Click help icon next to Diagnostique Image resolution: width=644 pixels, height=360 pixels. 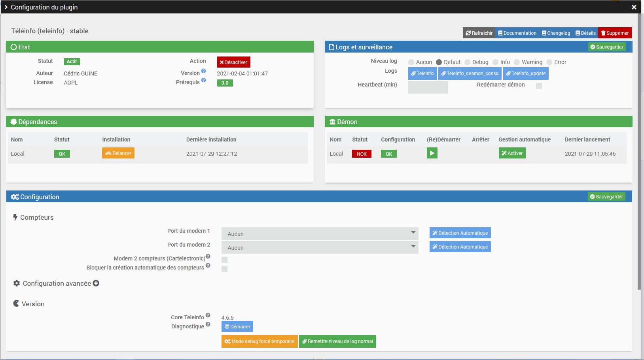208,324
